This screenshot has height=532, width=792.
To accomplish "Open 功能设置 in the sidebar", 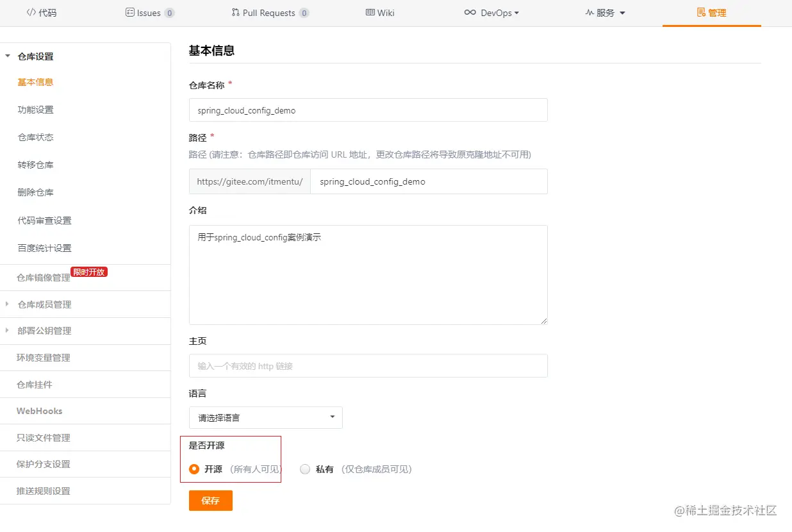I will pos(35,110).
